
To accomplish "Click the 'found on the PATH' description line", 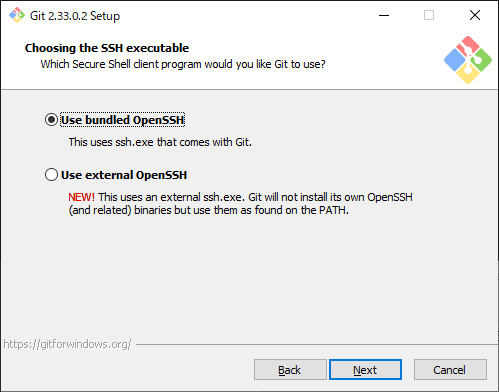I will click(209, 210).
